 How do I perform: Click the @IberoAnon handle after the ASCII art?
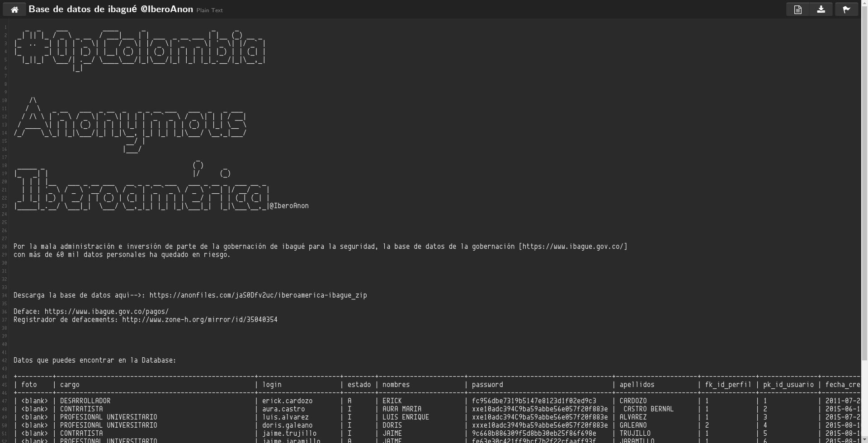tap(289, 206)
